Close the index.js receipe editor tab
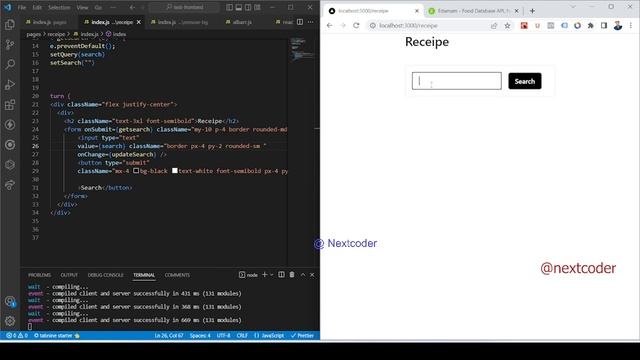The image size is (640, 360). [139, 22]
